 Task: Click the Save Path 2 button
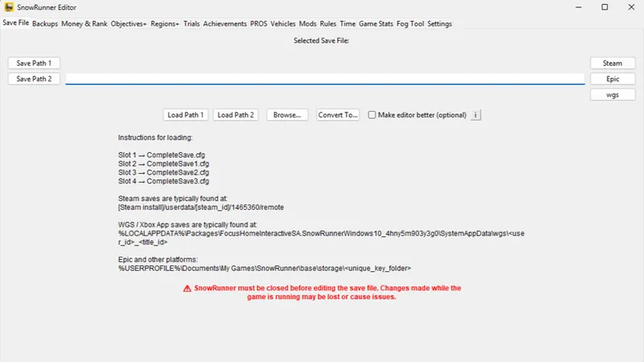(x=34, y=79)
